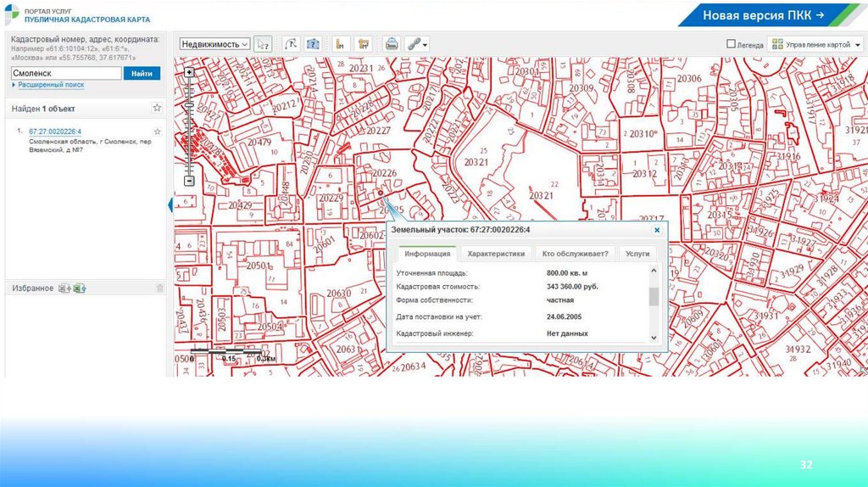Click the measure distance tool icon

(x=340, y=43)
